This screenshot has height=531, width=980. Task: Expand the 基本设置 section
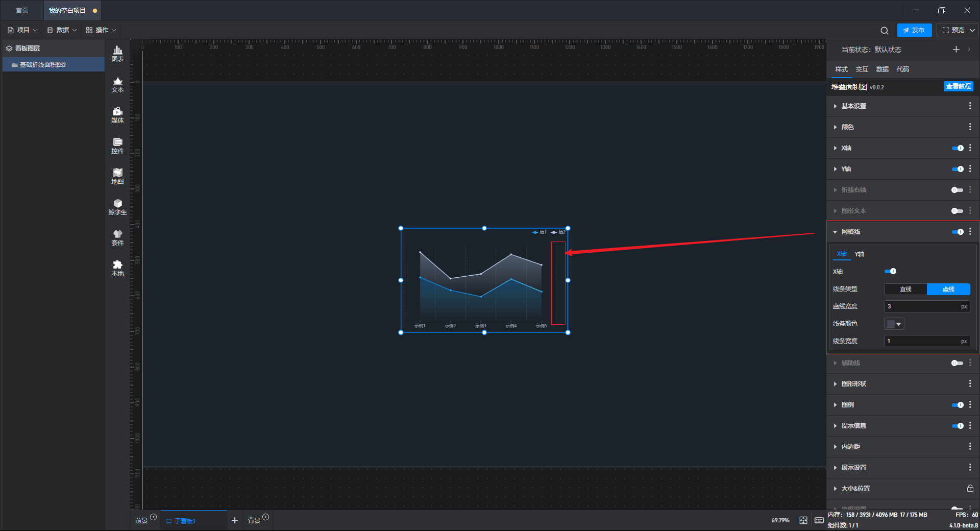pos(835,106)
